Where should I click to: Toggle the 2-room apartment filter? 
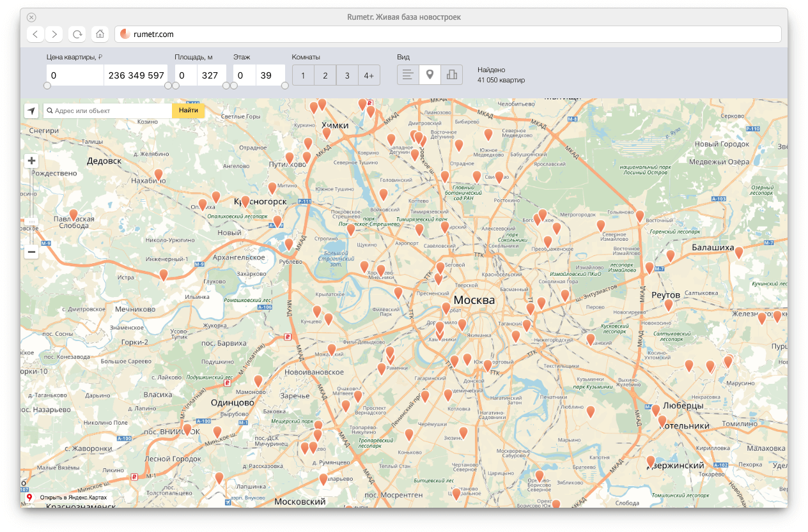(325, 76)
